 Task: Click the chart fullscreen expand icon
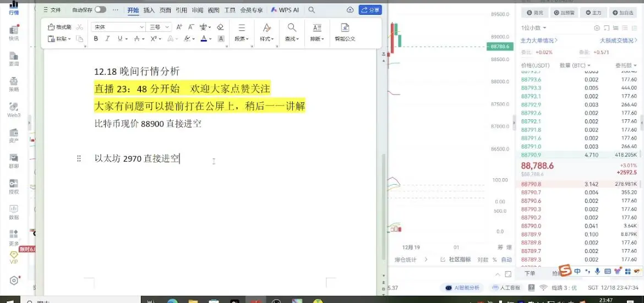click(x=508, y=274)
